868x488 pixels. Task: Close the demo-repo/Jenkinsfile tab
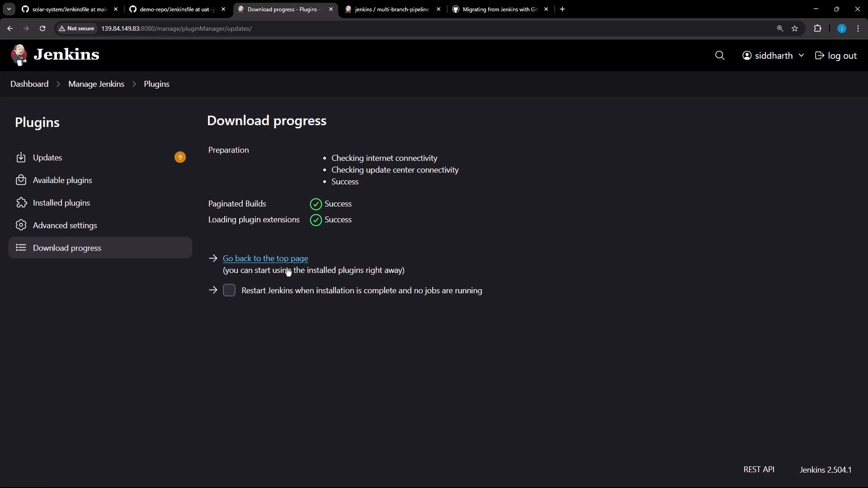[223, 9]
